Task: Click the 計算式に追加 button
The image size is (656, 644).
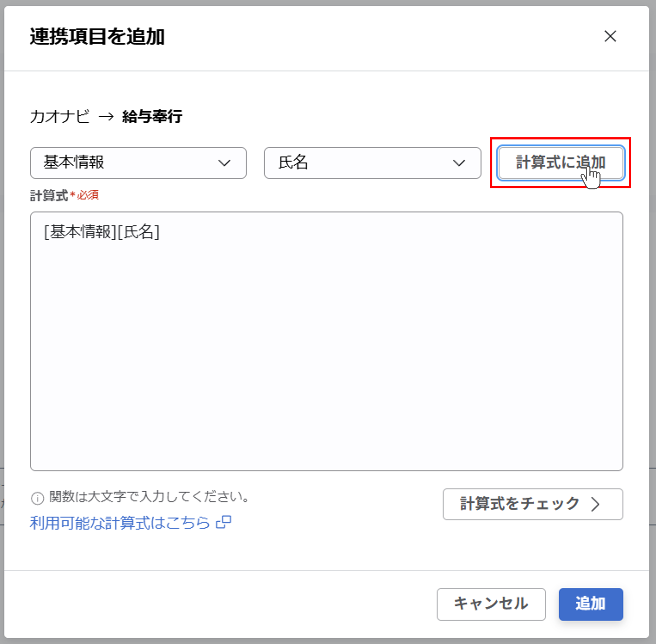Action: pyautogui.click(x=560, y=163)
